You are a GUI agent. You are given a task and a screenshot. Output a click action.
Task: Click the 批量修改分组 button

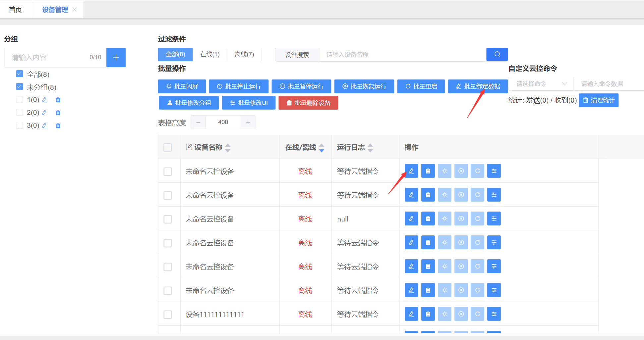coord(189,103)
